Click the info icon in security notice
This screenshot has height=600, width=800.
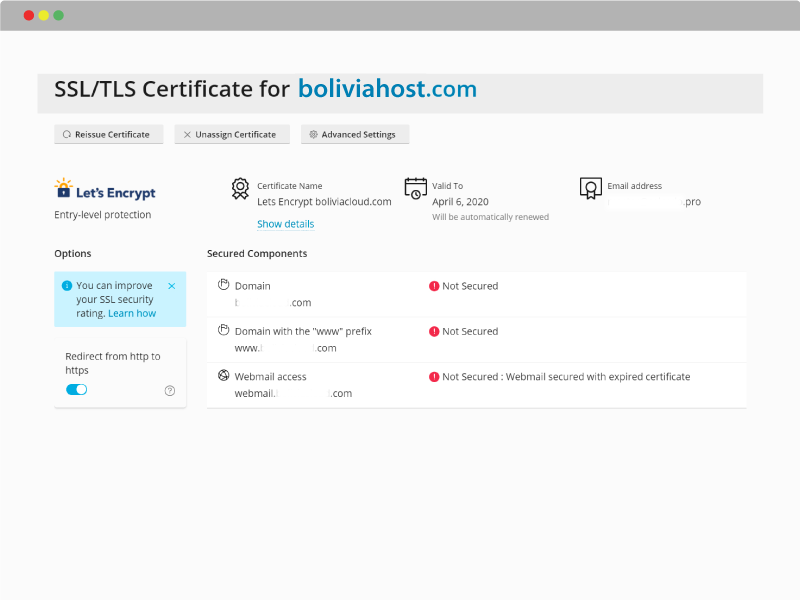pyautogui.click(x=67, y=286)
